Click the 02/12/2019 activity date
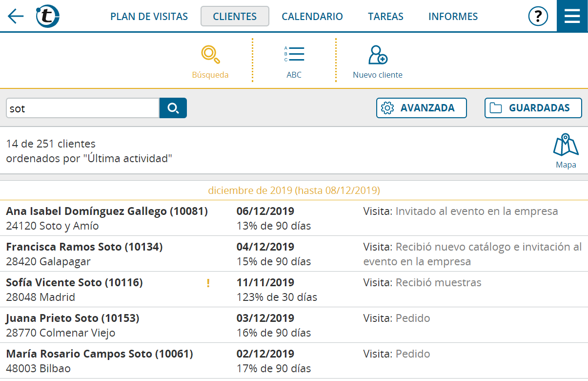 (x=265, y=354)
